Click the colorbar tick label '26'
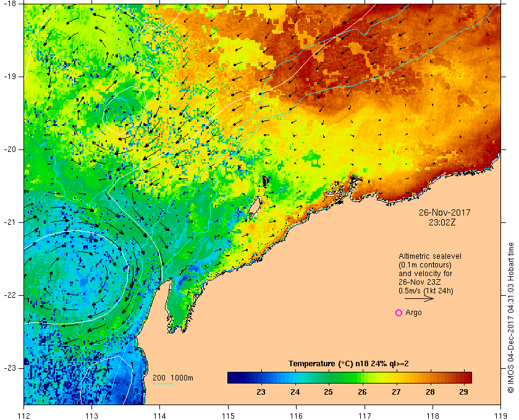The height and width of the screenshot is (420, 519). point(363,392)
